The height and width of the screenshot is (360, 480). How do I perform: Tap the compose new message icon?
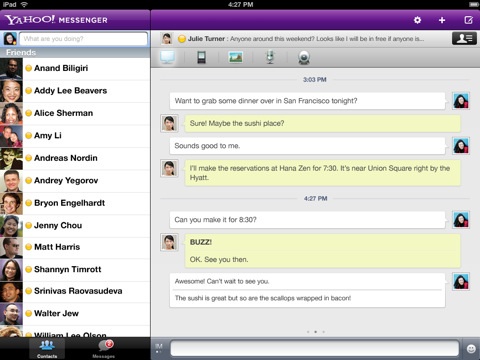point(469,20)
